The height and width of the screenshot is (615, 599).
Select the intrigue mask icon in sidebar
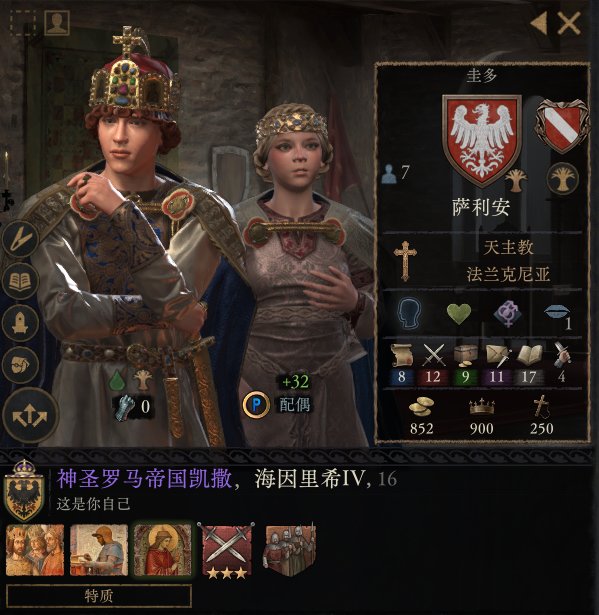coord(20,365)
